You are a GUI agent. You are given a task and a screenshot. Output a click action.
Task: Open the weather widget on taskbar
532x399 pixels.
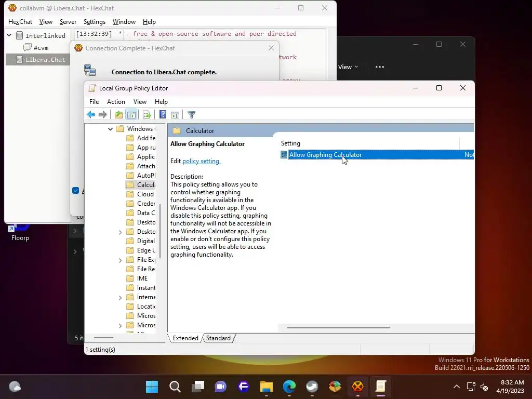[x=15, y=387]
